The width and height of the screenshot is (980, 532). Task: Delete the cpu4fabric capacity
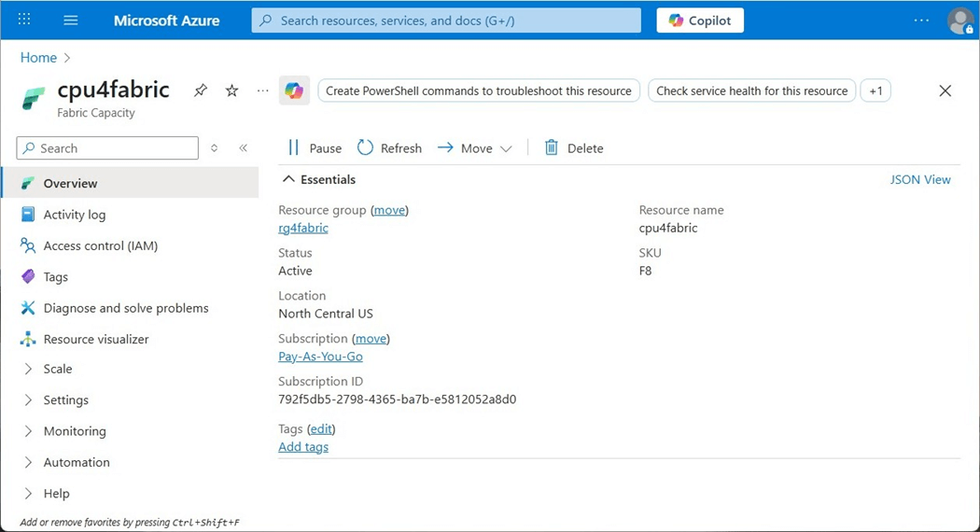tap(574, 148)
